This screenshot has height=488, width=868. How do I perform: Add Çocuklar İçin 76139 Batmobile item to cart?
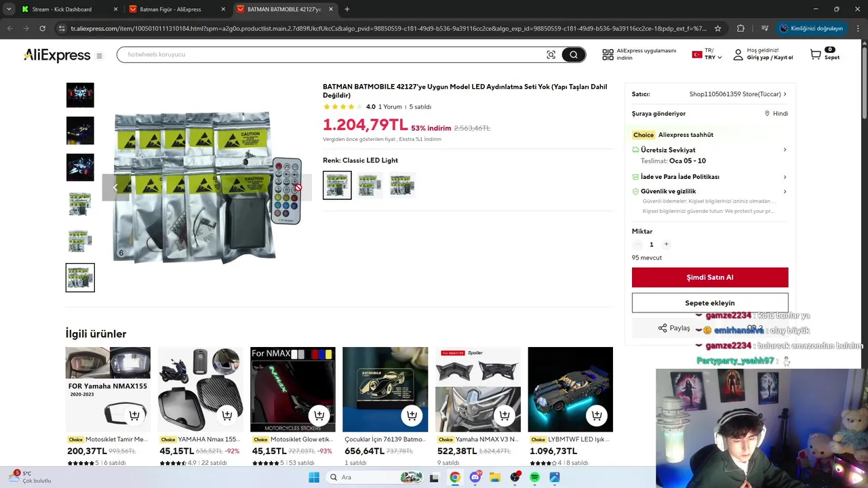click(x=412, y=415)
